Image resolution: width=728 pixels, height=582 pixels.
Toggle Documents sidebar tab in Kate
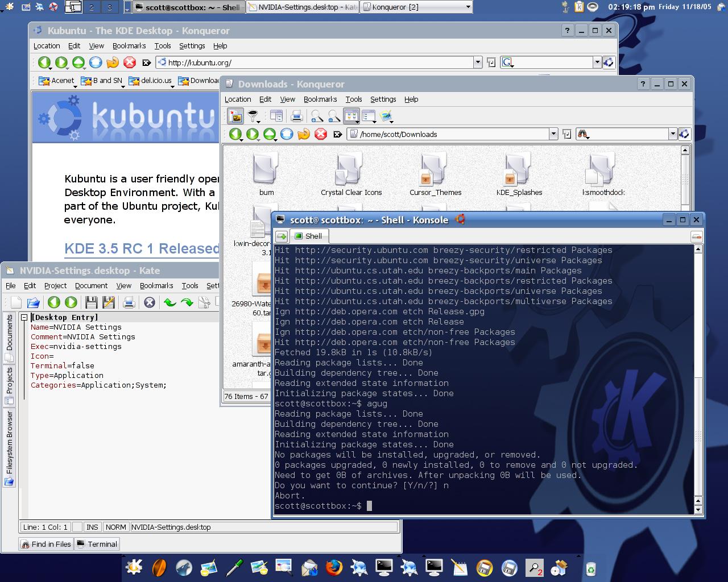(9, 338)
